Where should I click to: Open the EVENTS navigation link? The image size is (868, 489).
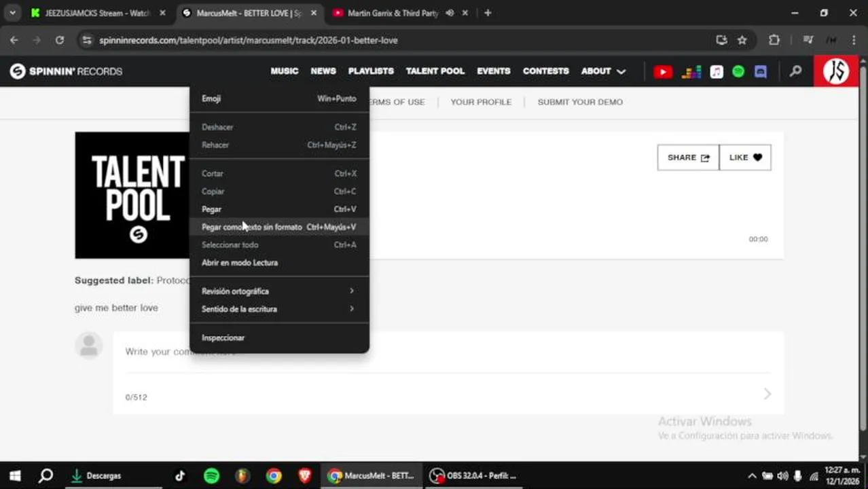click(x=494, y=71)
